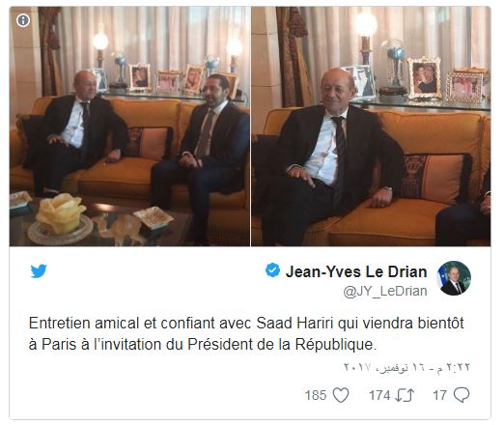Click the blue Twitter bird logo
504x425 pixels.
(x=39, y=271)
